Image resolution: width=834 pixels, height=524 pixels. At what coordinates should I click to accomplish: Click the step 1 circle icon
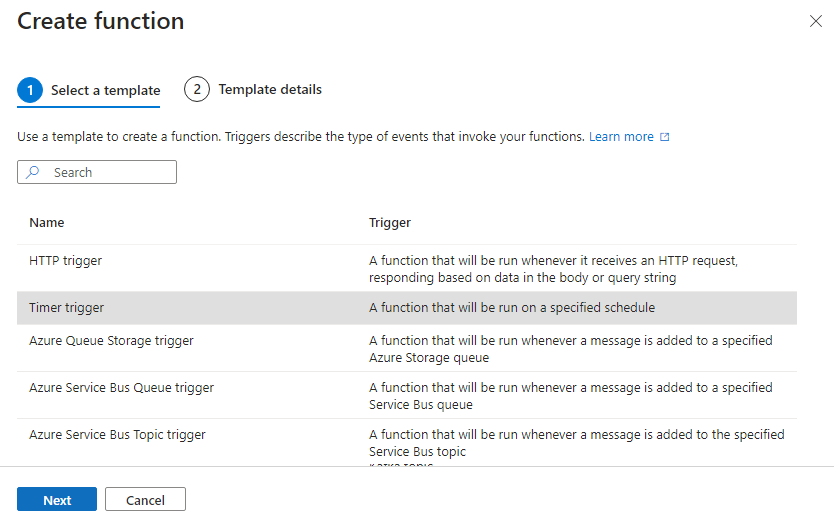30,90
